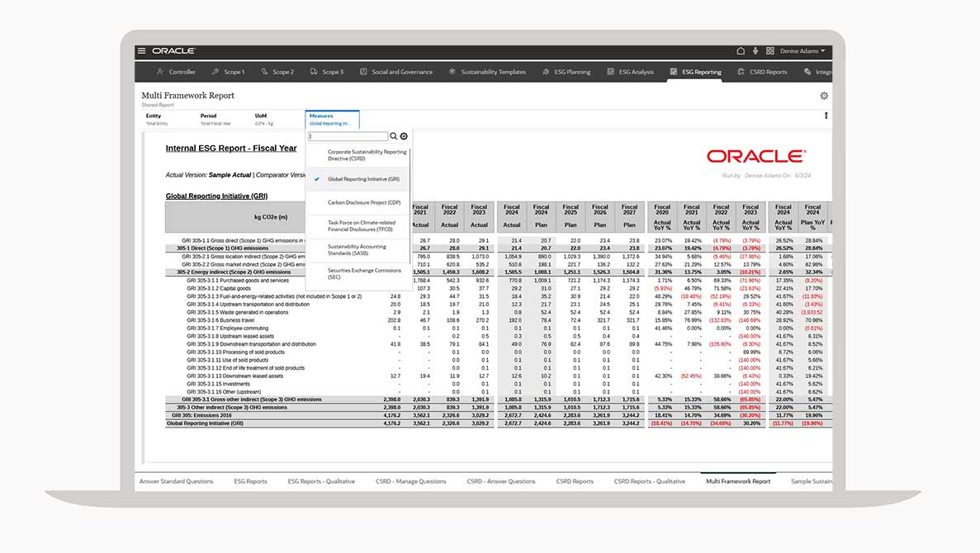Pick Carbon Disclosure Project (CDP) measure
The image size is (980, 553).
pos(363,202)
